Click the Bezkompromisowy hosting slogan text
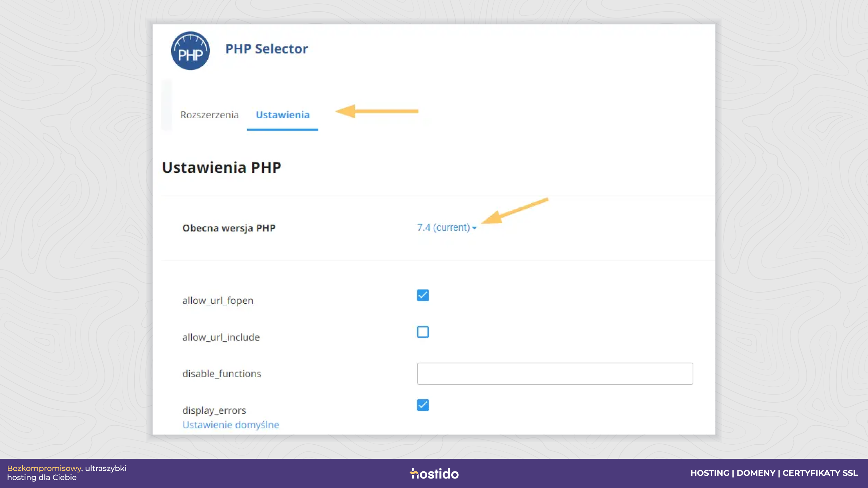This screenshot has height=488, width=868. click(x=66, y=473)
